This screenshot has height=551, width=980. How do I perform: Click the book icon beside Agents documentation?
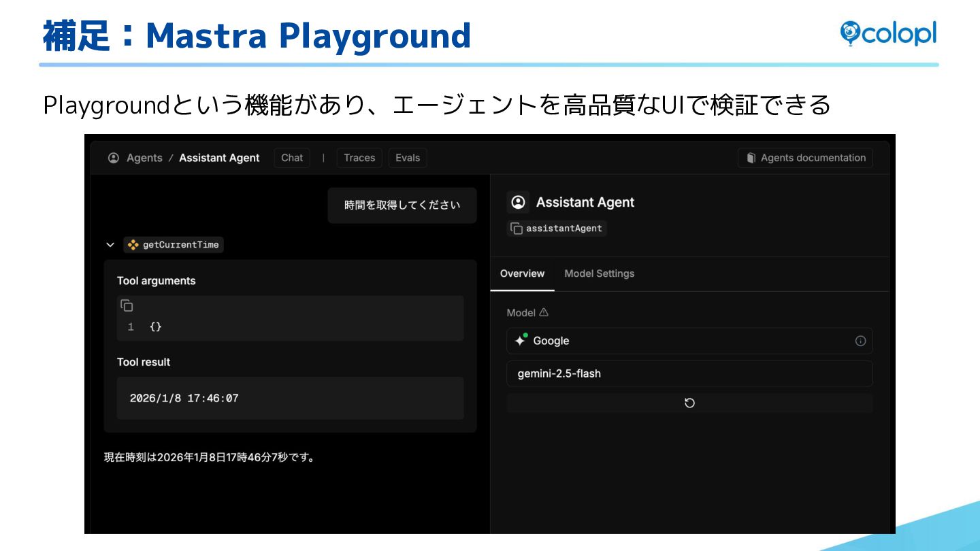(x=751, y=158)
